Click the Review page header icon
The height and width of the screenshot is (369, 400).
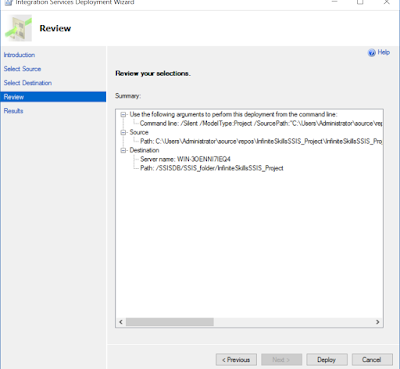pos(19,28)
